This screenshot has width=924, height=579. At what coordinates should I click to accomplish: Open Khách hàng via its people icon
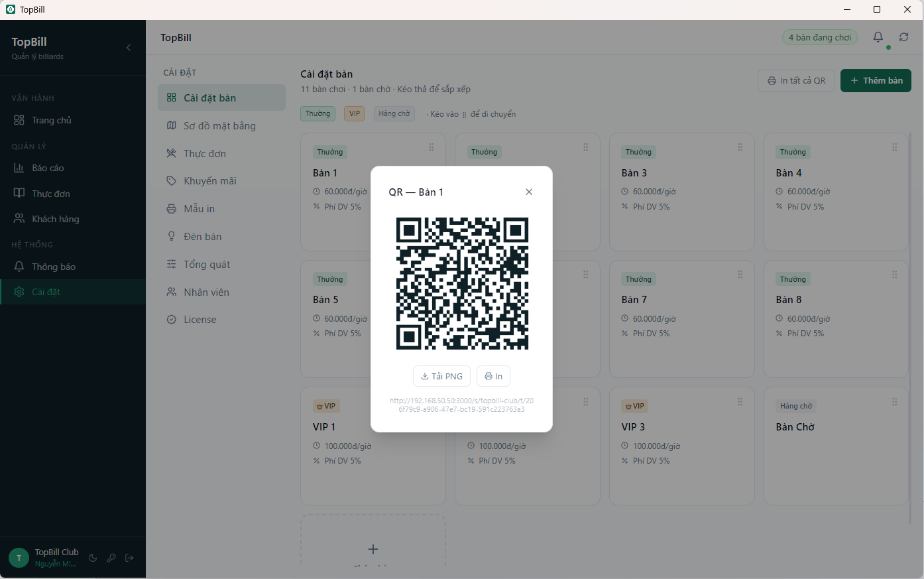(19, 219)
